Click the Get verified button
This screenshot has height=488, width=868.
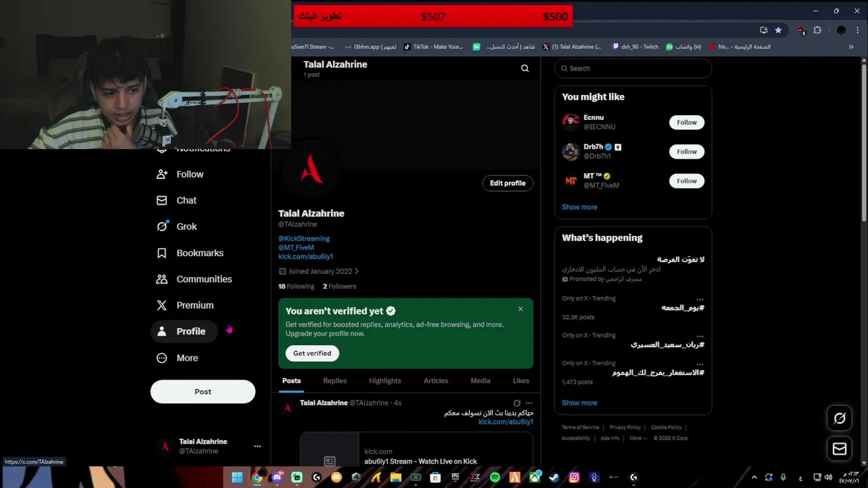(313, 353)
